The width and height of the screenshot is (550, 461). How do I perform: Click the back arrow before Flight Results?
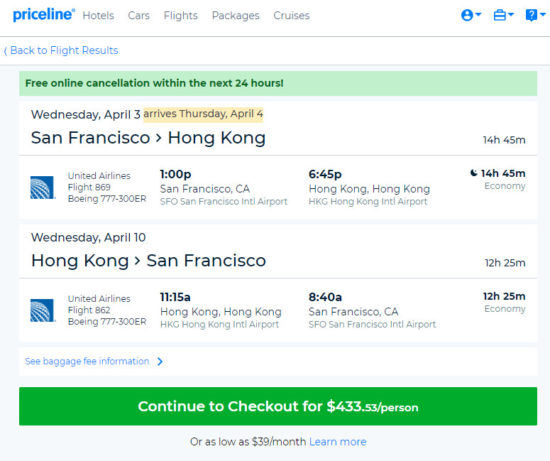(5, 51)
